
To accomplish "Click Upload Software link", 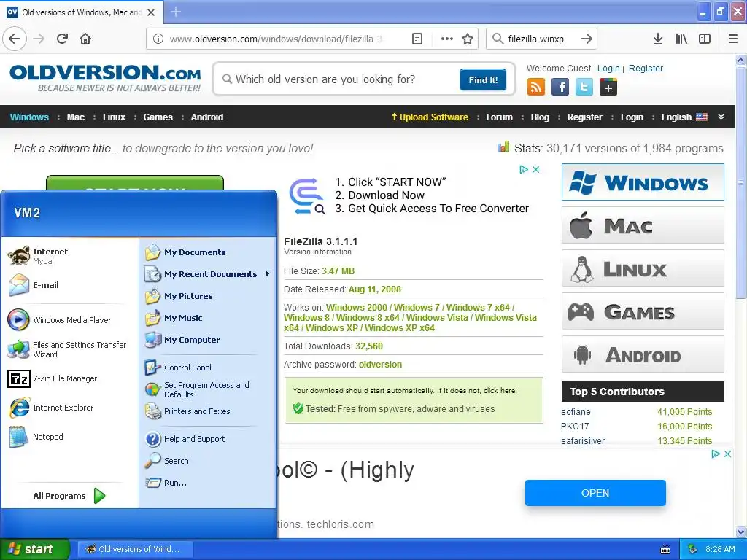I will (430, 117).
